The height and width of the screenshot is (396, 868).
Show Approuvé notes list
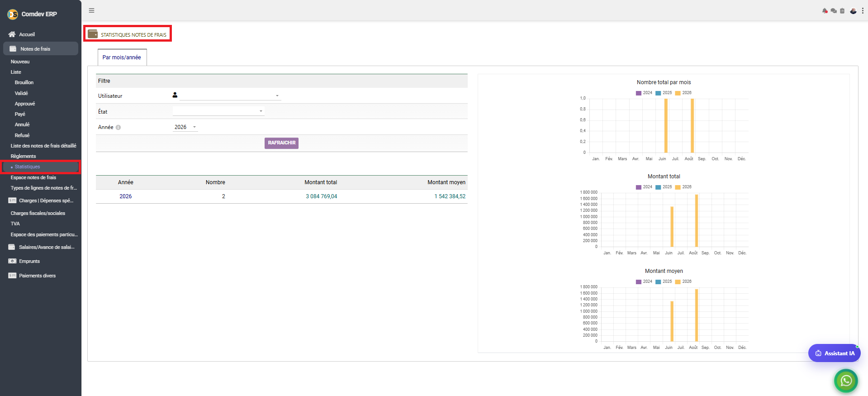pyautogui.click(x=25, y=104)
